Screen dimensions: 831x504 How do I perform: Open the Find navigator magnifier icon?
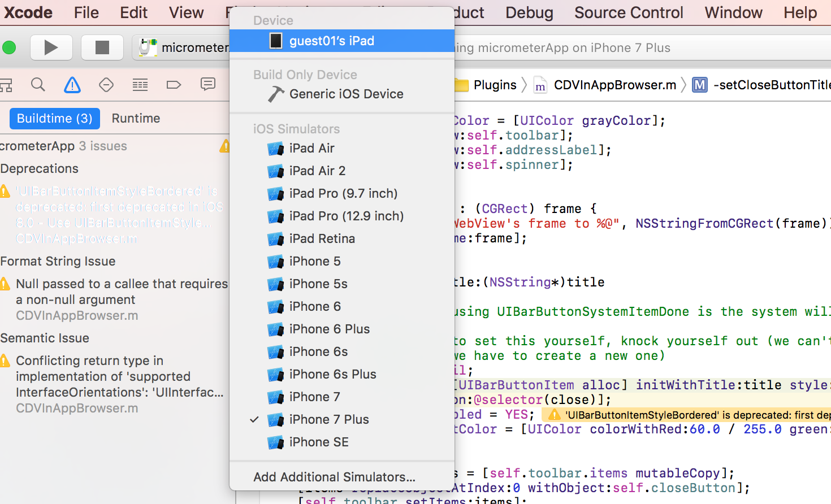coord(38,85)
